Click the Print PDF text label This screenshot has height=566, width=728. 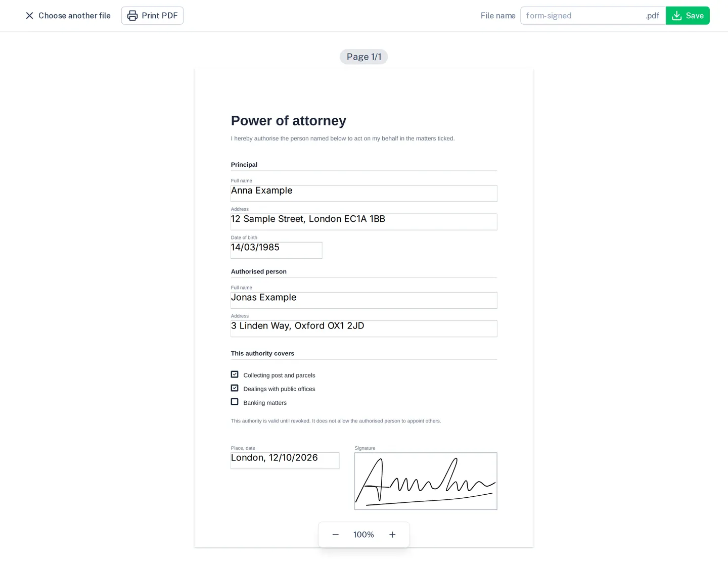pos(160,16)
